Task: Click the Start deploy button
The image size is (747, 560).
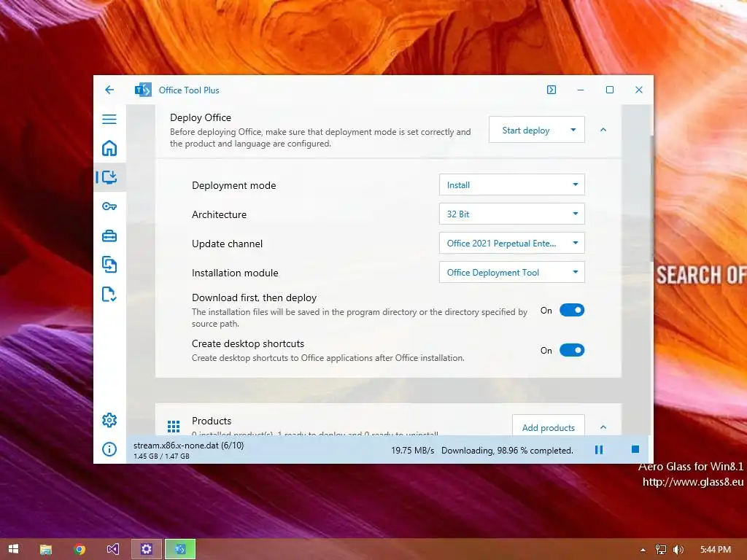Action: 525,130
